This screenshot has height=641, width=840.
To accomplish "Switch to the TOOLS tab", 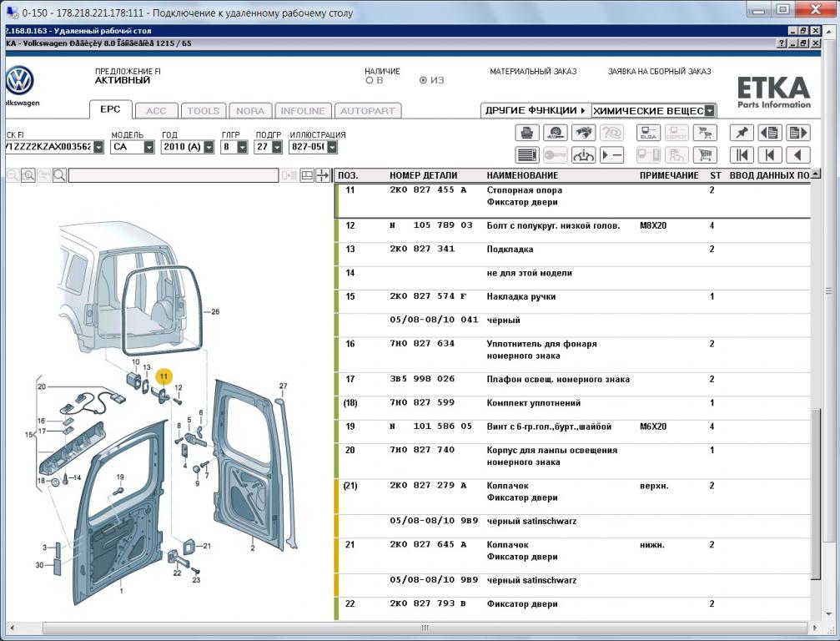I will click(203, 111).
